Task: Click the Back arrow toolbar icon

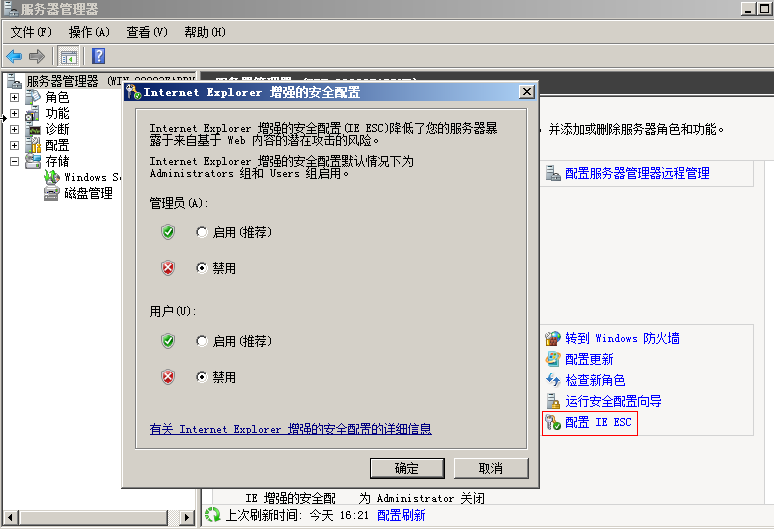Action: [x=14, y=56]
